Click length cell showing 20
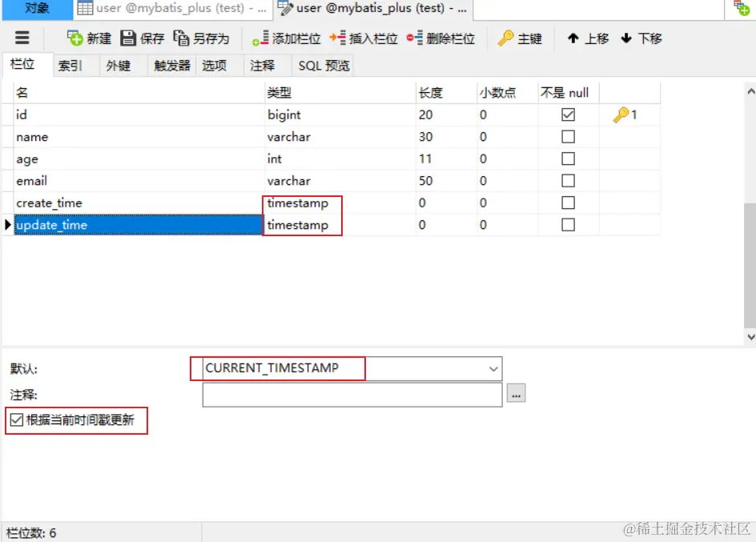 pyautogui.click(x=446, y=114)
